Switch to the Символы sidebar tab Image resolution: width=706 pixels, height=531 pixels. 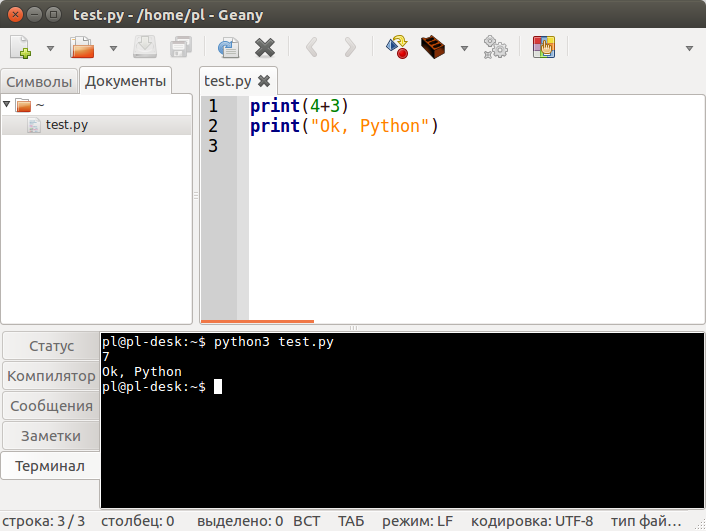tap(39, 81)
